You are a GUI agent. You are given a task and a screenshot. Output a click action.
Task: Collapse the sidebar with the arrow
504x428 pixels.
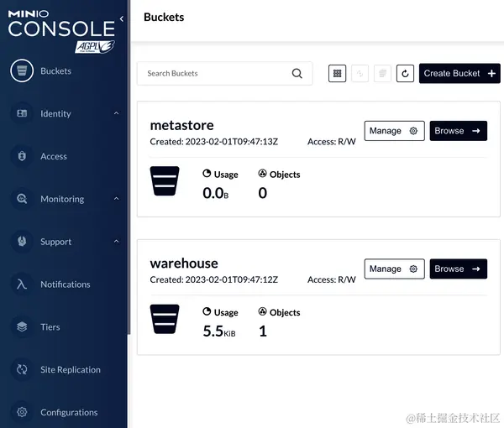pyautogui.click(x=122, y=19)
